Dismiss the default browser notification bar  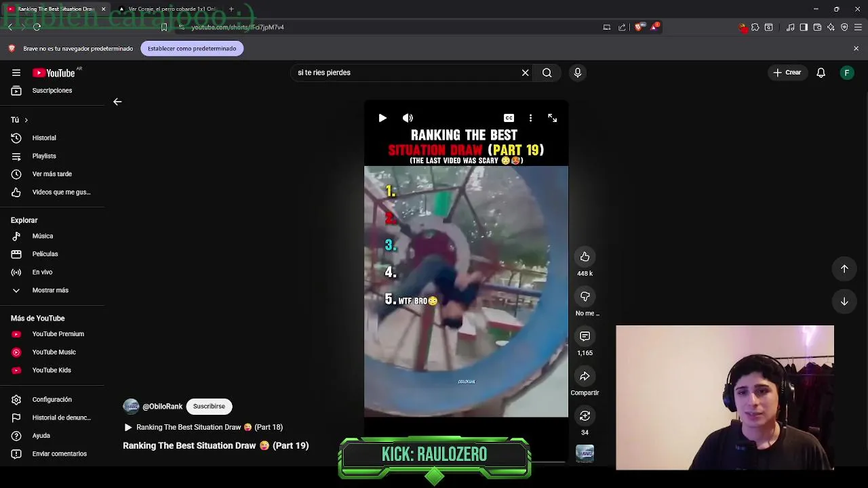coord(856,48)
